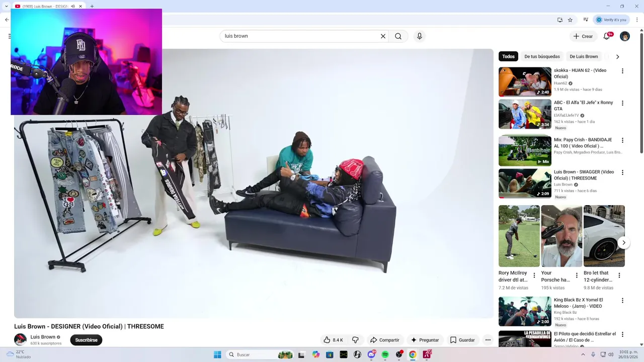
Task: Click the Crear button
Action: click(x=583, y=36)
